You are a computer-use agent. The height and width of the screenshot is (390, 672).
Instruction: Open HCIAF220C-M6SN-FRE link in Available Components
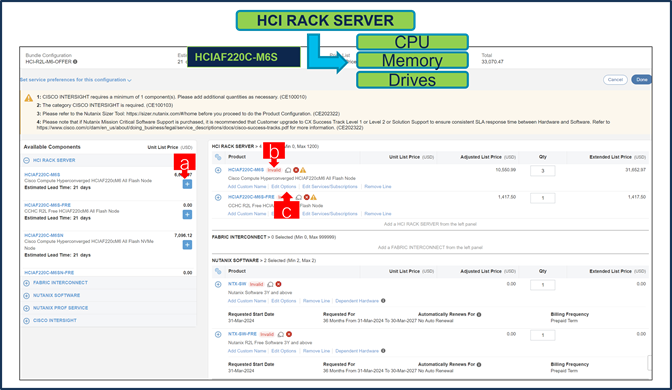[x=49, y=273]
